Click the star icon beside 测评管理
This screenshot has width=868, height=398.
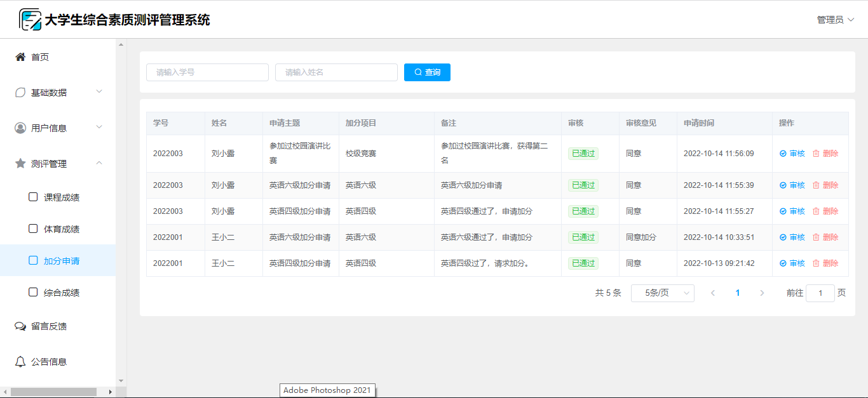20,164
